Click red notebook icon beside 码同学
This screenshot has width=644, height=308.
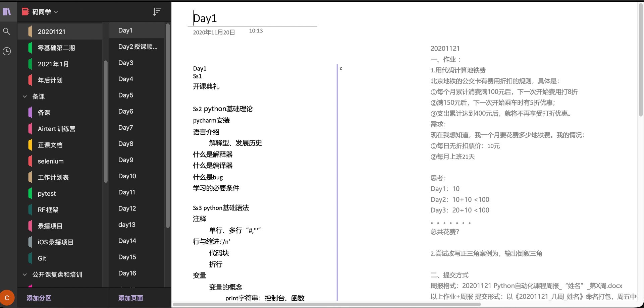point(25,12)
